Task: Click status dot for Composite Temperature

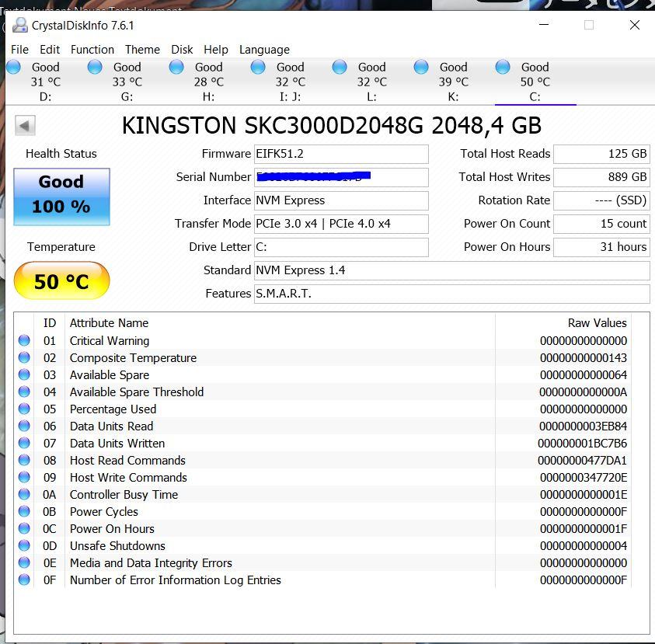Action: click(x=24, y=357)
